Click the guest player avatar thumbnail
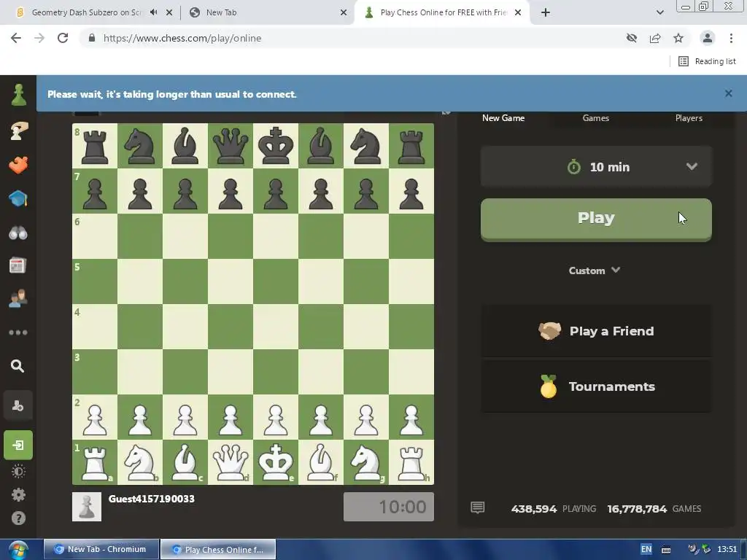 [87, 507]
